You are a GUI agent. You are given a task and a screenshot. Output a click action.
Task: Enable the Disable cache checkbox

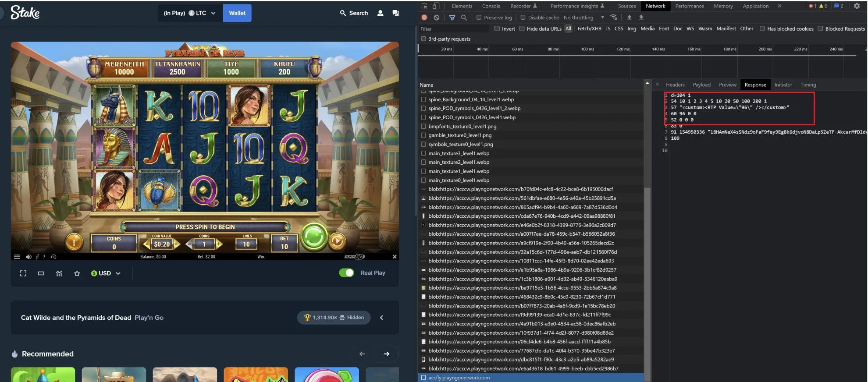point(523,18)
